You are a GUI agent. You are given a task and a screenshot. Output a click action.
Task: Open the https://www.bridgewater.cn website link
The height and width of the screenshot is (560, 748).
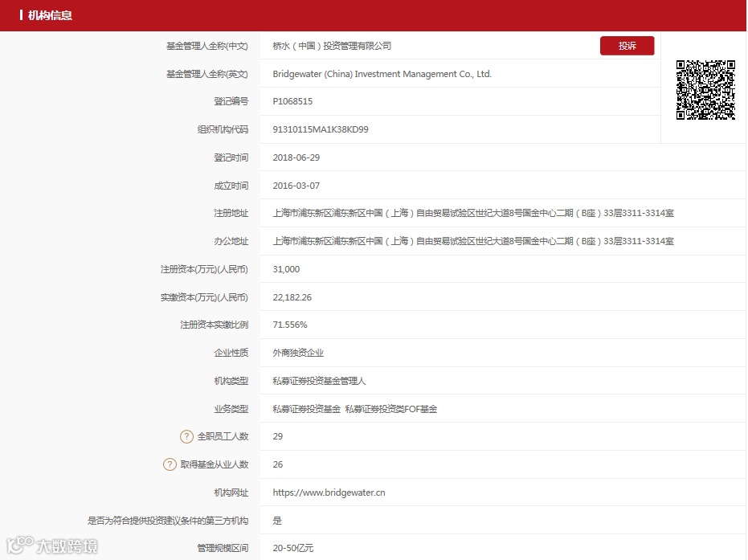click(x=329, y=493)
